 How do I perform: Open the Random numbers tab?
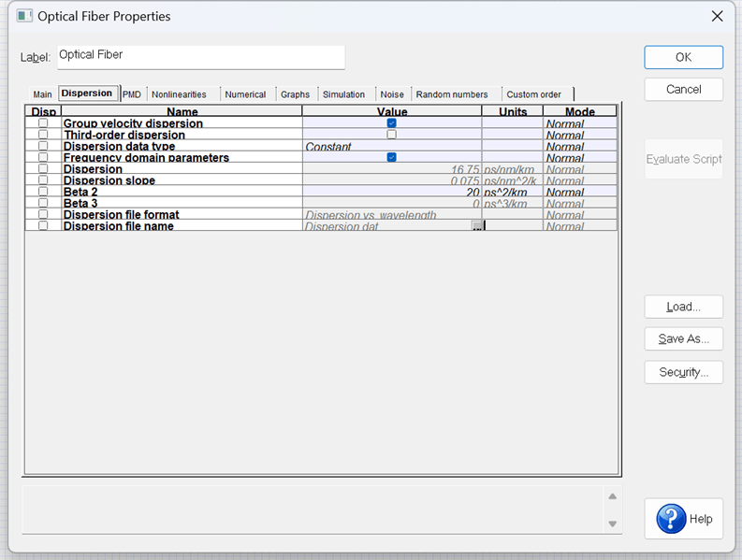coord(452,94)
